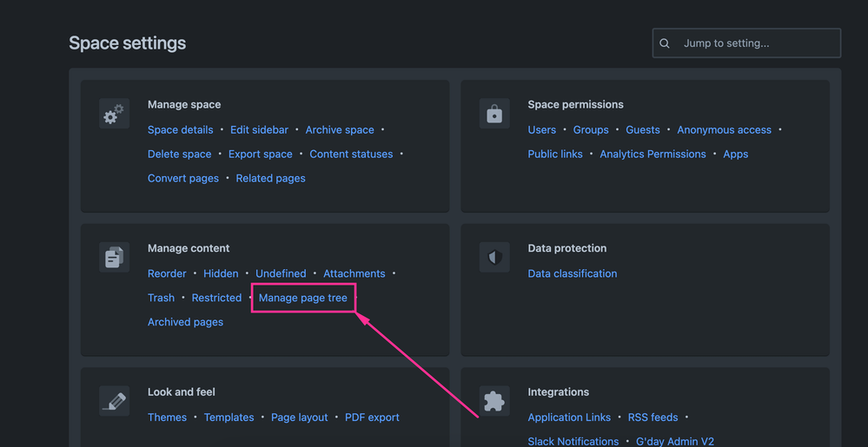Viewport: 868px width, 447px height.
Task: Open Data classification link
Action: [x=573, y=274]
